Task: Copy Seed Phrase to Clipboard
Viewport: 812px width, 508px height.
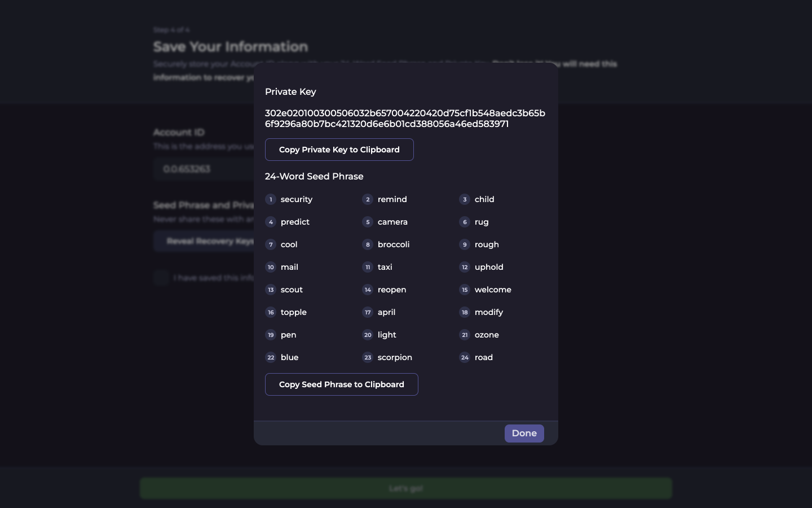Action: click(341, 384)
